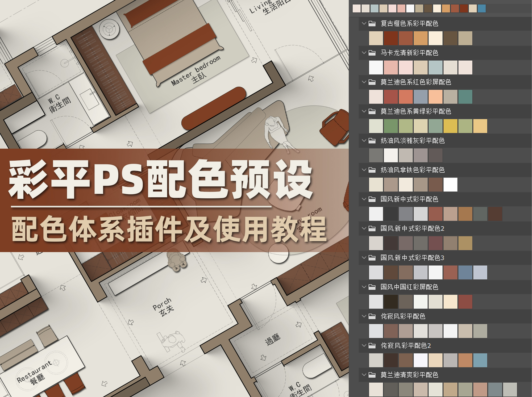Pick the orange-tan swatch under 复古橙色系彩平配色
The height and width of the screenshot is (397, 532).
(421, 38)
